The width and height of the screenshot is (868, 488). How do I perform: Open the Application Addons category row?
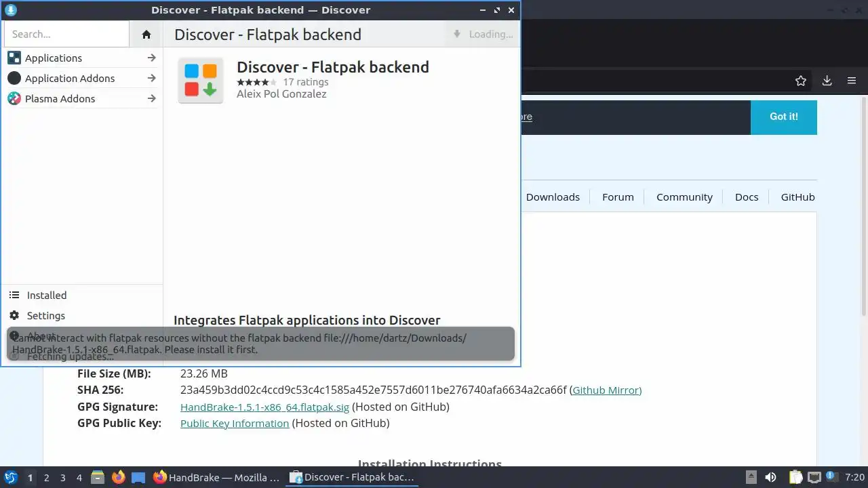click(x=82, y=78)
